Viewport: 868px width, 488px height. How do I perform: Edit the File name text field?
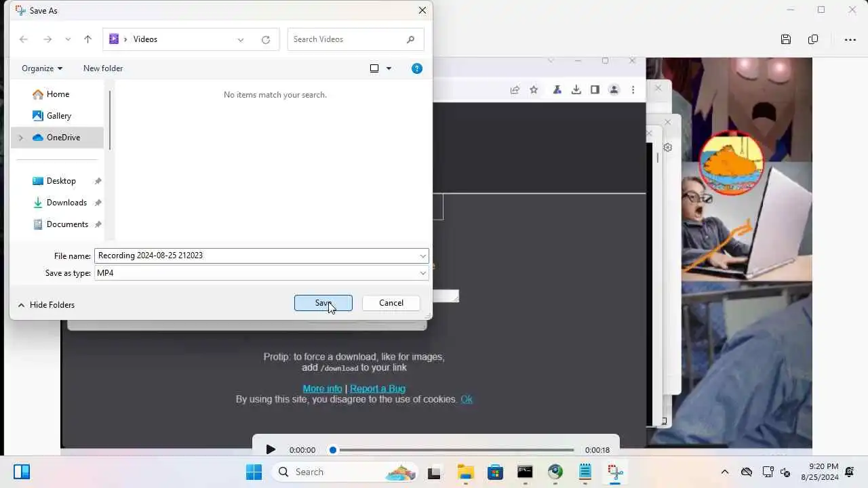[x=256, y=256]
